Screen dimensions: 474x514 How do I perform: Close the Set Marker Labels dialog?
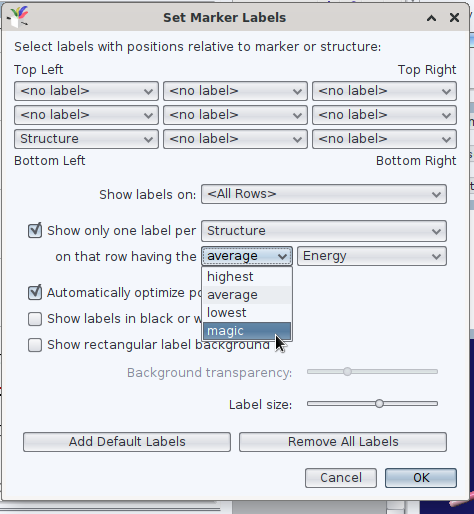coord(454,17)
